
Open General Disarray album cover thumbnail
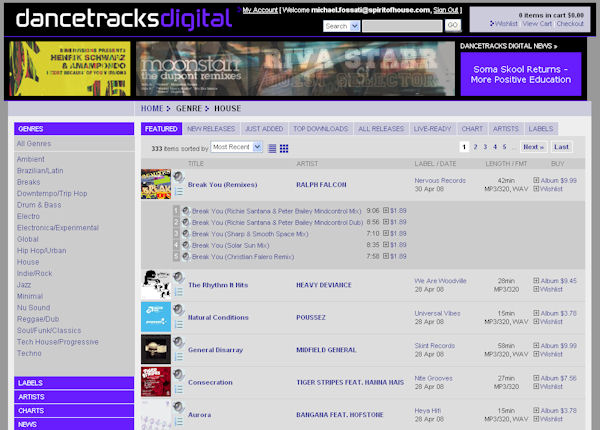(x=155, y=349)
